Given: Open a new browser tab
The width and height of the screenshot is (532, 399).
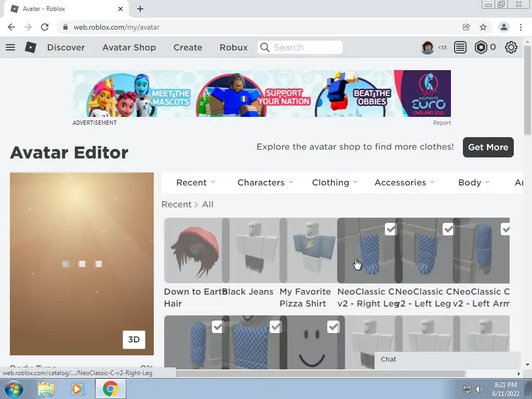Looking at the screenshot, I should [140, 9].
